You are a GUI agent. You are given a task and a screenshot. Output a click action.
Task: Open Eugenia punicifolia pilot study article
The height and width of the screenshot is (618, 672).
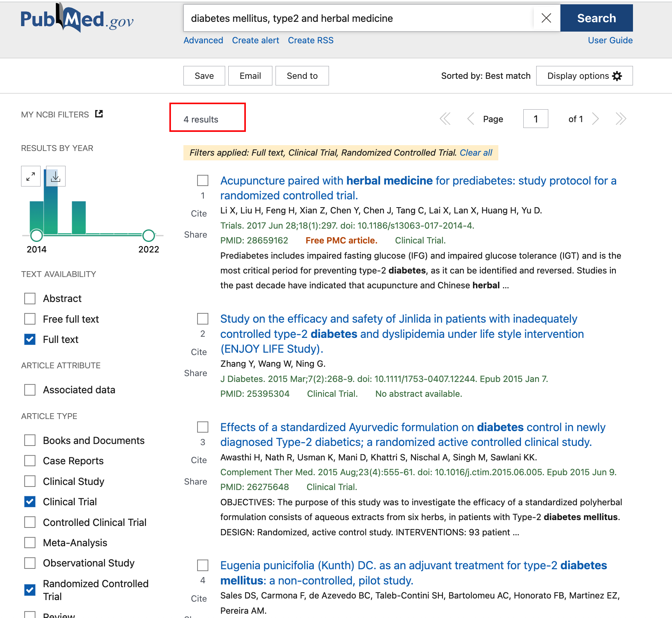coord(414,573)
